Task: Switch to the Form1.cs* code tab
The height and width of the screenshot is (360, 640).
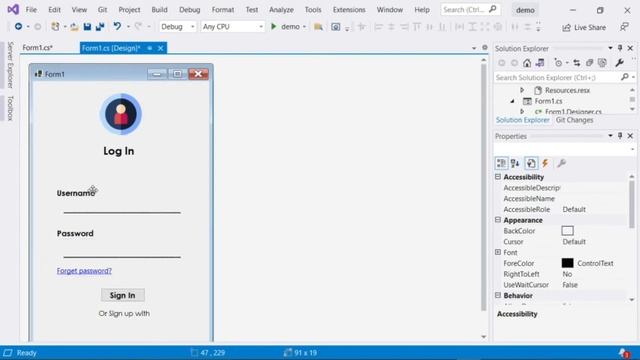Action: pos(38,48)
